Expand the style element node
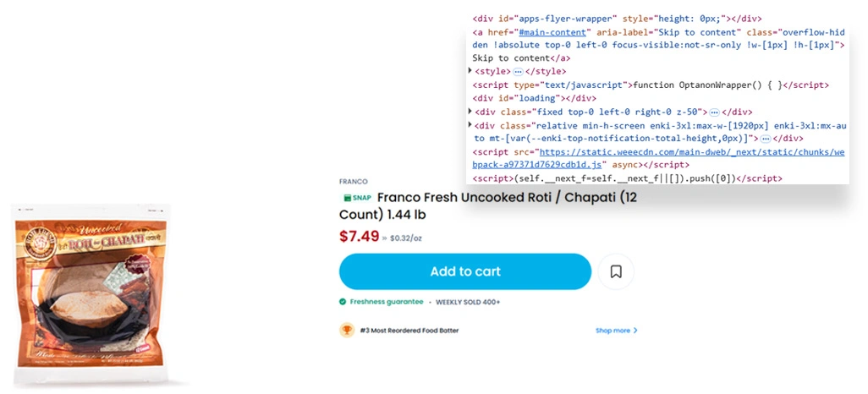Viewport: 868px width, 394px height. coord(470,72)
